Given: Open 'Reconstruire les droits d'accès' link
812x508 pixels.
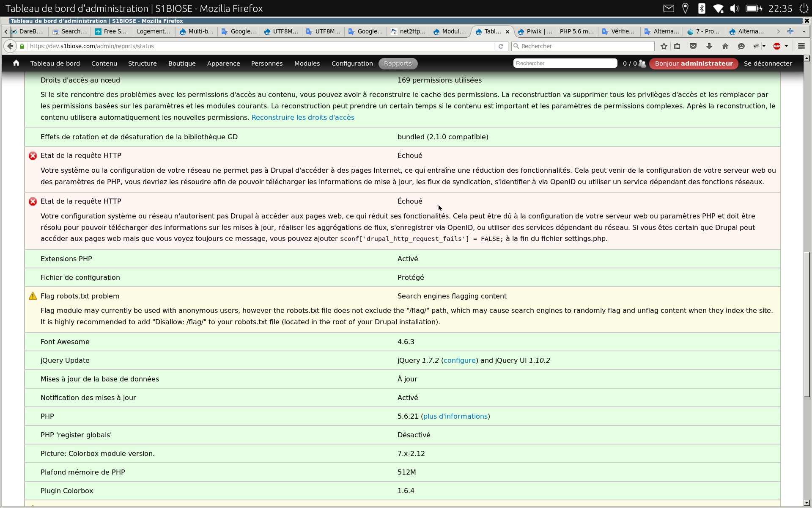Looking at the screenshot, I should (x=303, y=117).
